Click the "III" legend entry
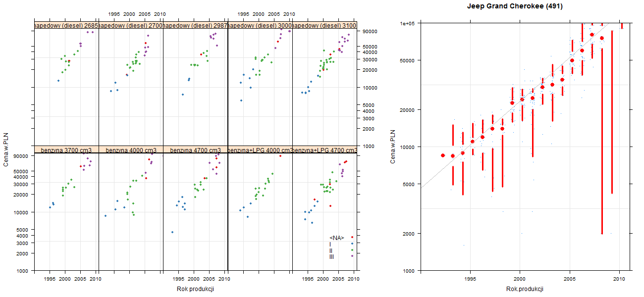Viewport: 644px width, 297px height. tap(332, 257)
